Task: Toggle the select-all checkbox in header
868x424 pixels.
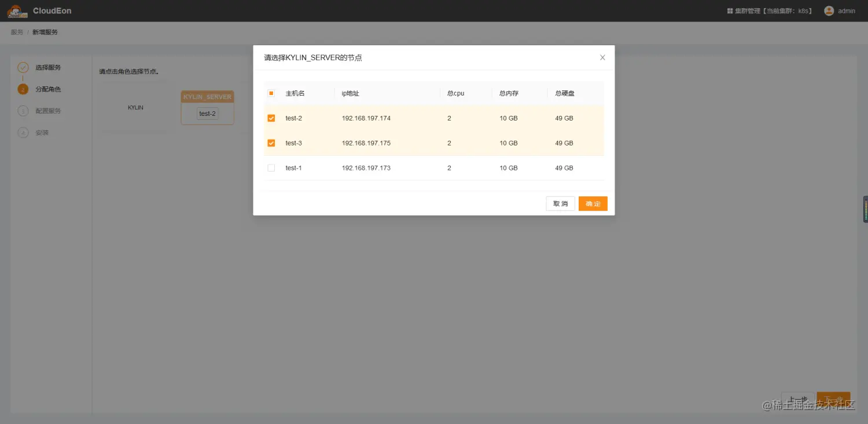Action: point(271,93)
